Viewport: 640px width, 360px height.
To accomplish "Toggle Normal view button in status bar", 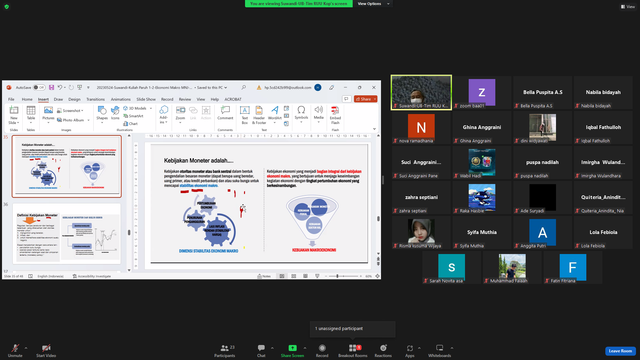I will click(x=282, y=276).
